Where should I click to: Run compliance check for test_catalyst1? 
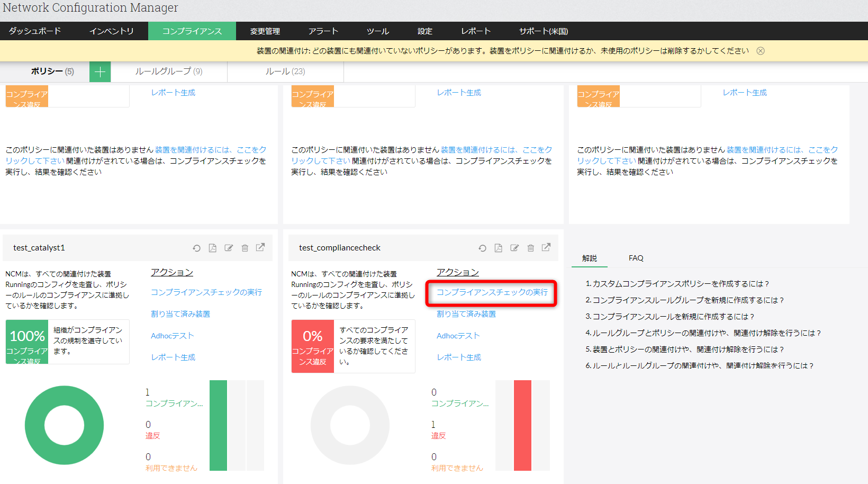tap(206, 292)
